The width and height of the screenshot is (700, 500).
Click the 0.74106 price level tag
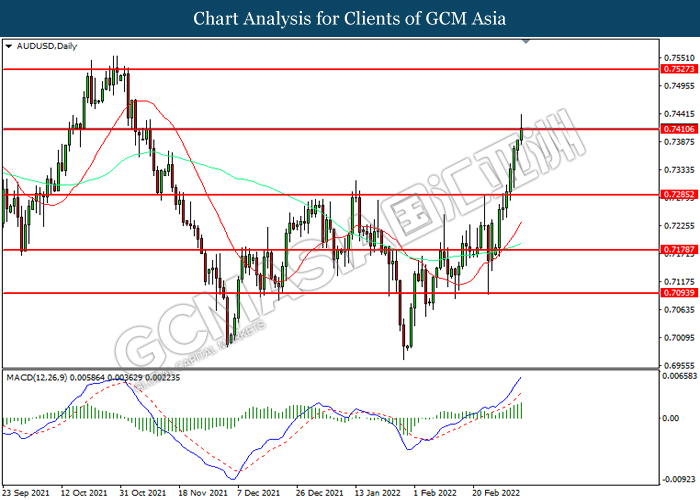(679, 129)
